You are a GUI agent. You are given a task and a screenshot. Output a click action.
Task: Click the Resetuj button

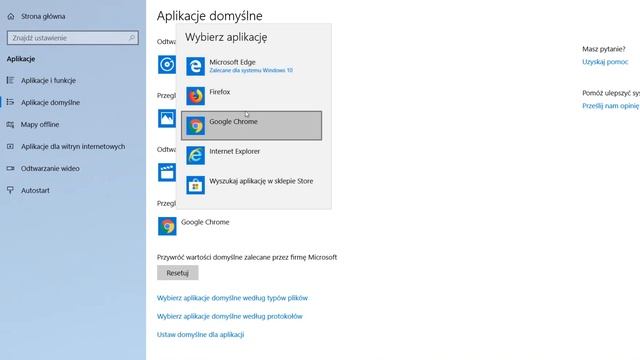point(178,273)
